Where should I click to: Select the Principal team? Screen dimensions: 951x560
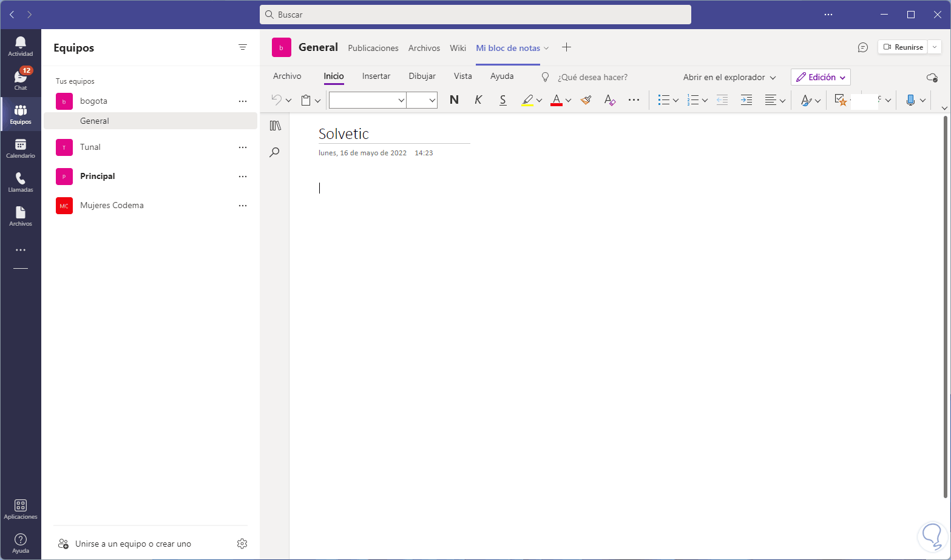click(x=151, y=177)
